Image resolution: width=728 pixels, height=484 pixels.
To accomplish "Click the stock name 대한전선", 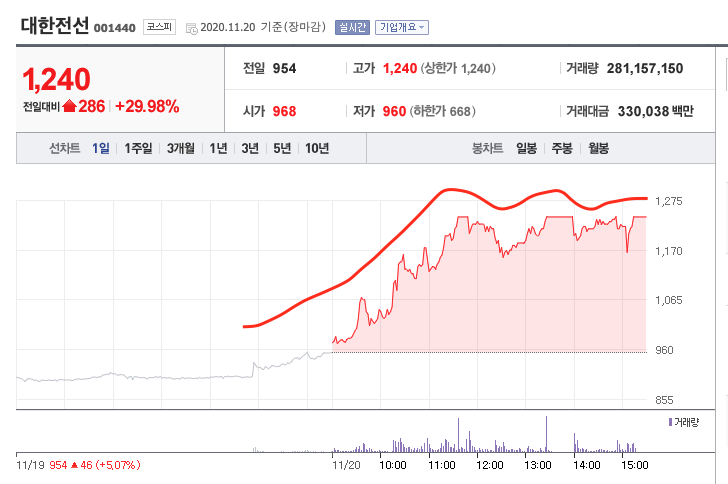I will pos(55,26).
